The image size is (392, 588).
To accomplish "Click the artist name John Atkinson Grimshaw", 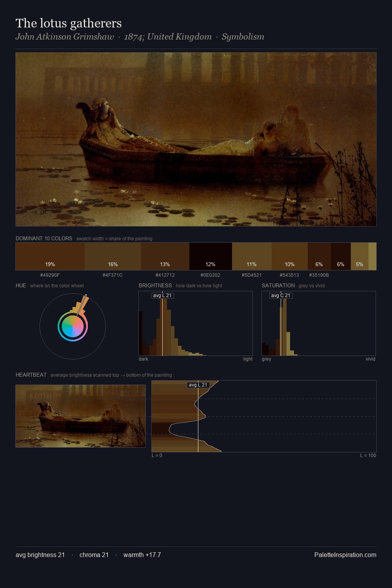I will coord(65,36).
